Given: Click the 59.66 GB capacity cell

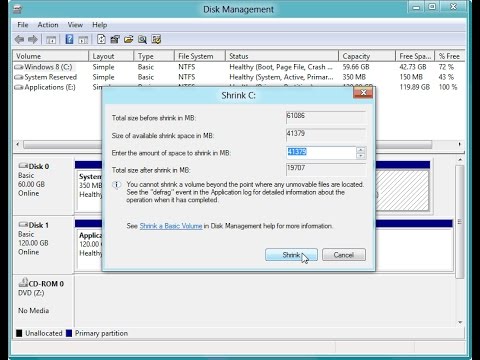Looking at the screenshot, I should (356, 67).
